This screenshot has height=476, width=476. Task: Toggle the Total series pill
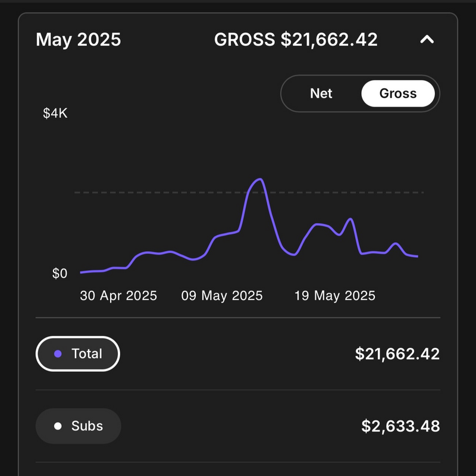pos(78,353)
